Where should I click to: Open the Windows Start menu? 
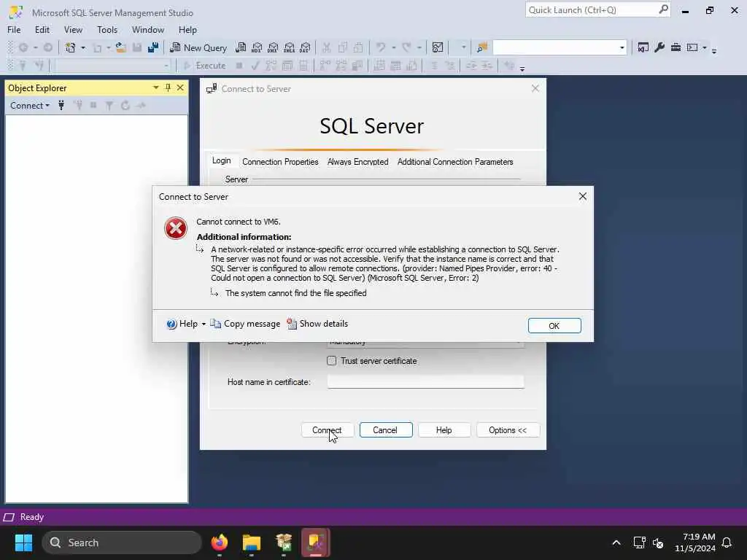23,542
